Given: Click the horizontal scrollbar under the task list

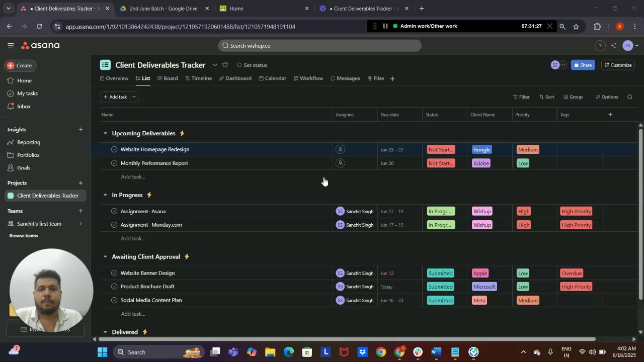Looking at the screenshot, I should click(347, 339).
